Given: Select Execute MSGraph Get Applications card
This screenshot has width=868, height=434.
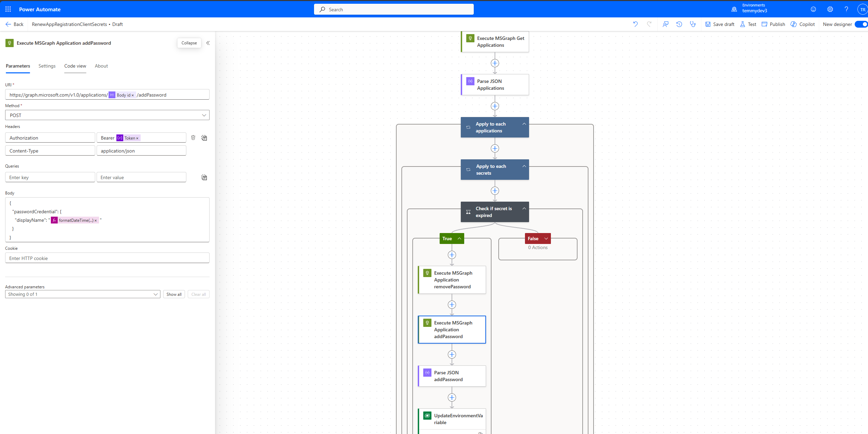Looking at the screenshot, I should tap(495, 42).
